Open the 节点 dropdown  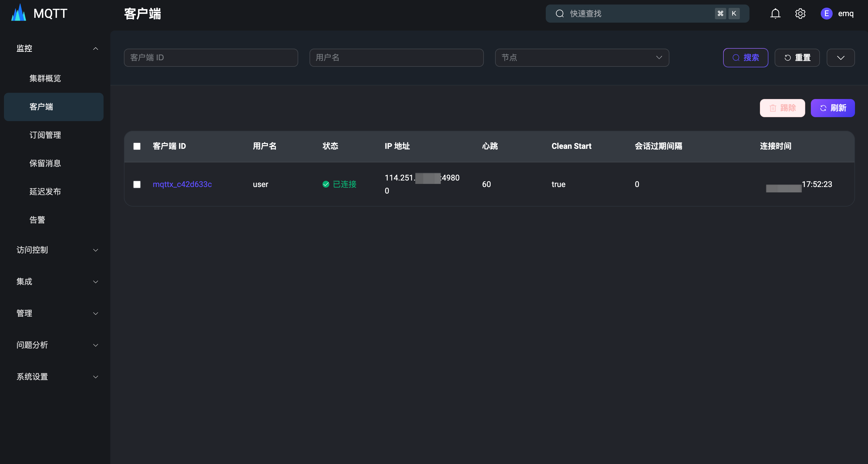tap(582, 58)
